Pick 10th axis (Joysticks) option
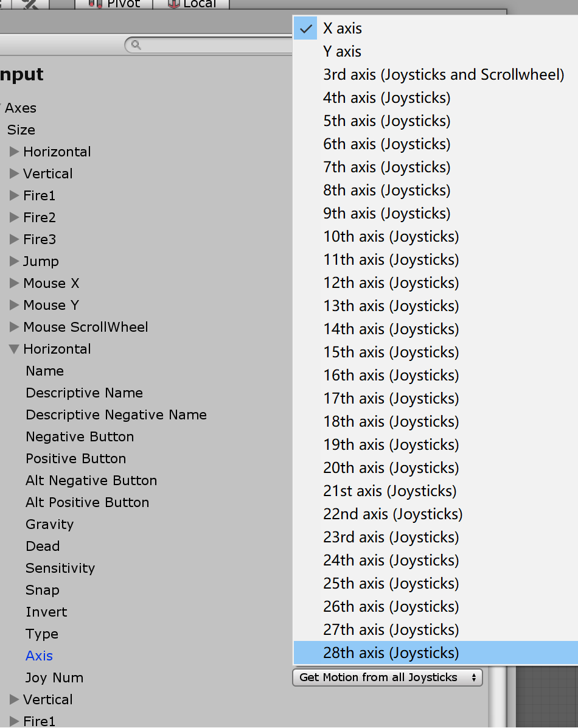578x728 pixels. [391, 237]
